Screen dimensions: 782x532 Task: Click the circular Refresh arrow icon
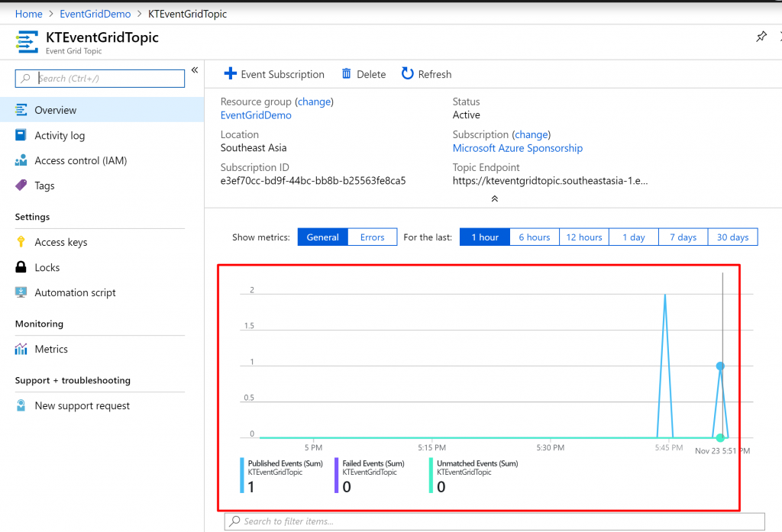click(x=408, y=74)
